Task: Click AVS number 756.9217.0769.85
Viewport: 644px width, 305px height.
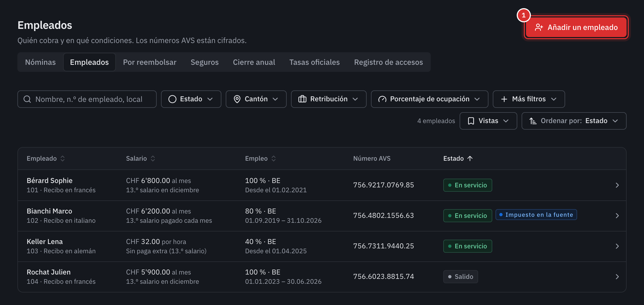Action: click(x=383, y=185)
